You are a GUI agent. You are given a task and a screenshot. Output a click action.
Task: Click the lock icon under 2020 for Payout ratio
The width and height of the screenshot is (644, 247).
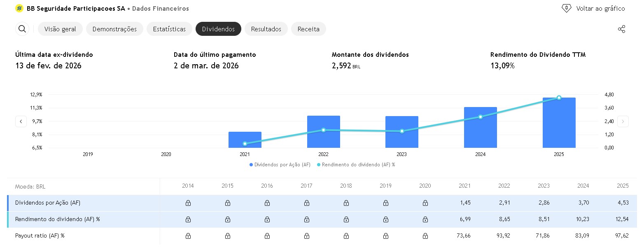point(425,236)
